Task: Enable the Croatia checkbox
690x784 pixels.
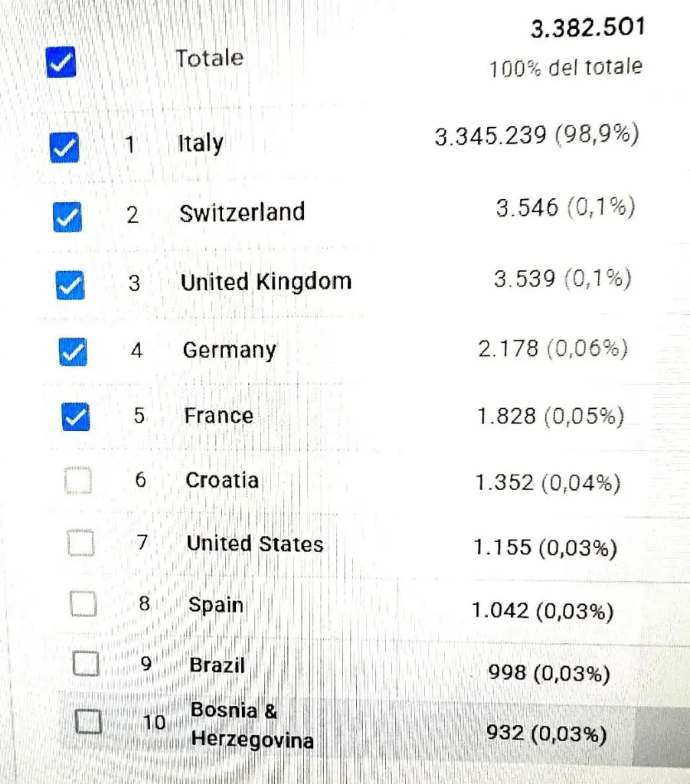Action: [79, 481]
